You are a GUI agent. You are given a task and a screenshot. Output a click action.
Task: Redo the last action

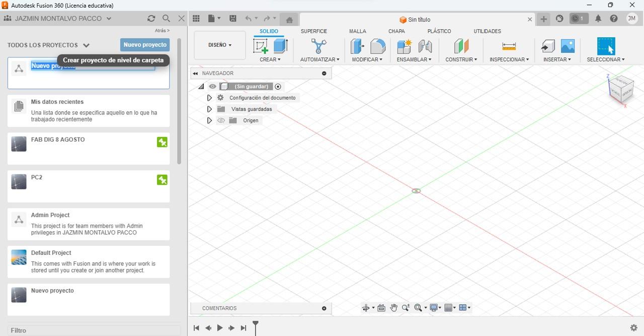(267, 19)
